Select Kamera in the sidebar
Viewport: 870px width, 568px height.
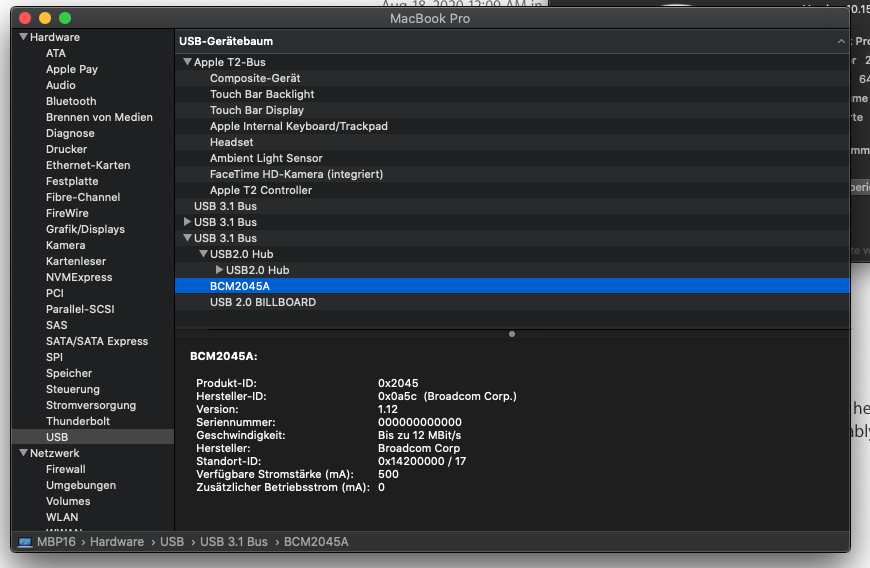[x=65, y=245]
